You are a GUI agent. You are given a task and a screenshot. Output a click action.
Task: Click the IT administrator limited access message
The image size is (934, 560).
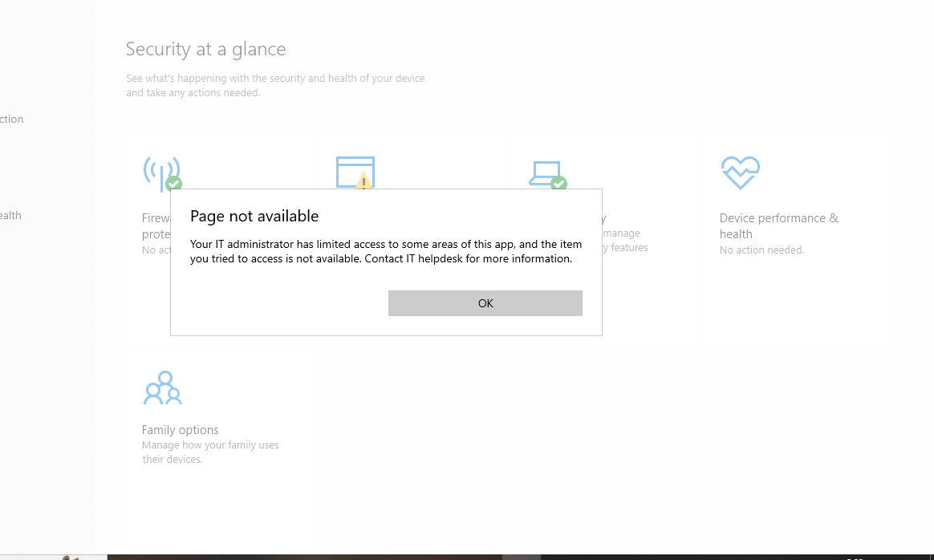pos(385,251)
